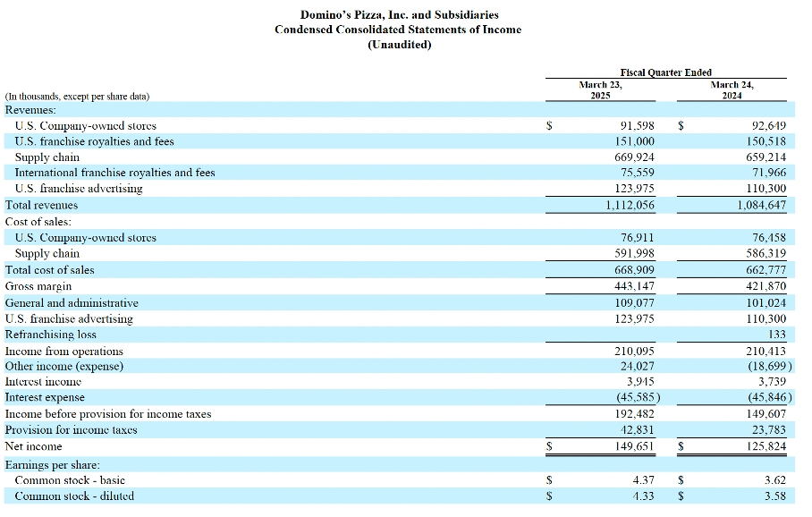Click the value 591,998

tap(634, 253)
